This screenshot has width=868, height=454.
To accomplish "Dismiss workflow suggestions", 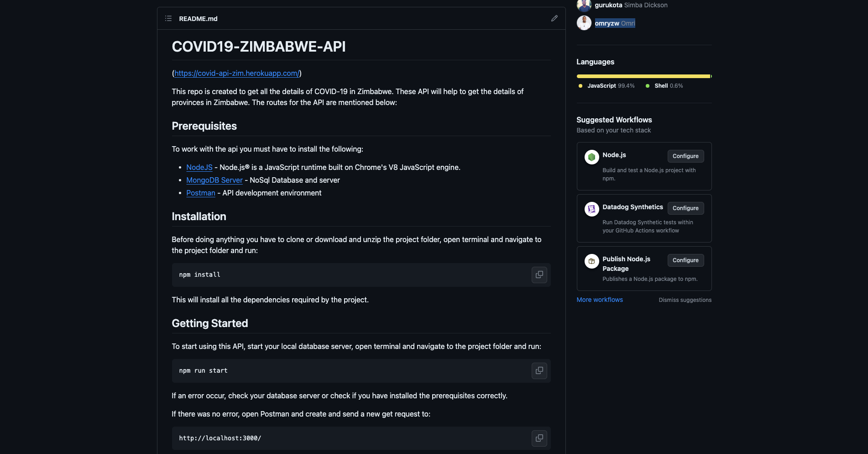I will (x=685, y=300).
